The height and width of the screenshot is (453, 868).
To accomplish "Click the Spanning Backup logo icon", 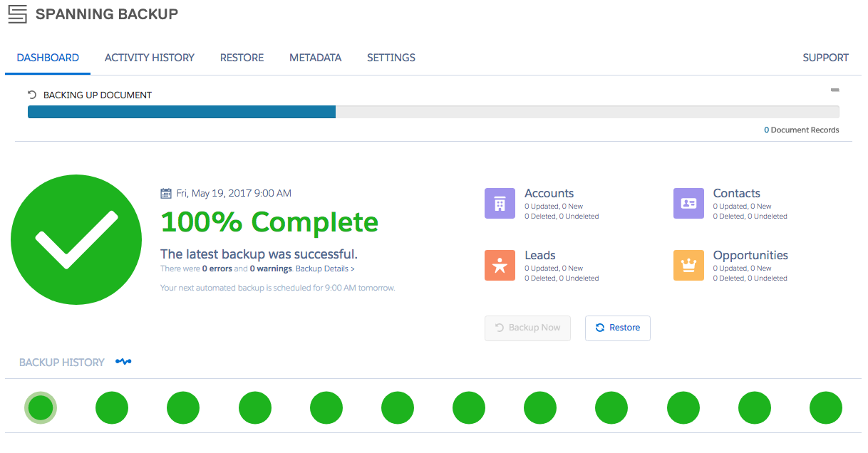I will click(18, 14).
